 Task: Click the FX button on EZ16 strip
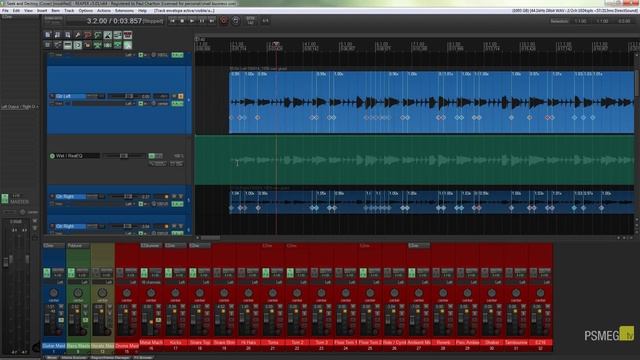[533, 272]
